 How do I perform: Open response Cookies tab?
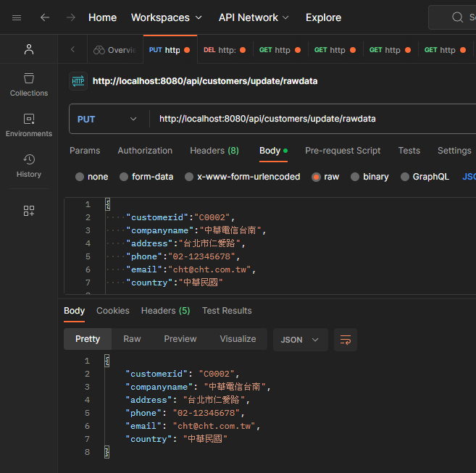tap(112, 311)
